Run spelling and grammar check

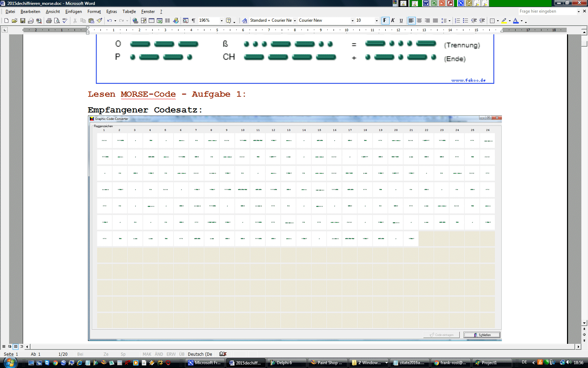coord(65,21)
